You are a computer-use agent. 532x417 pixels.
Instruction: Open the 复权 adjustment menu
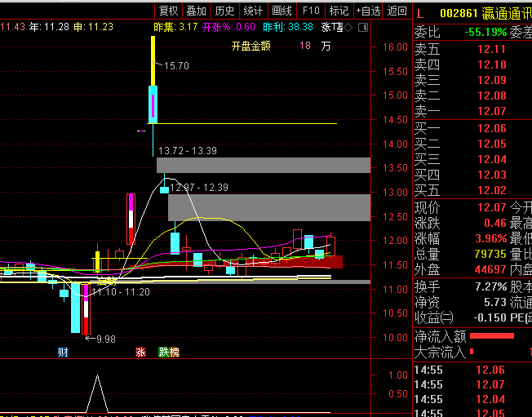pyautogui.click(x=168, y=11)
